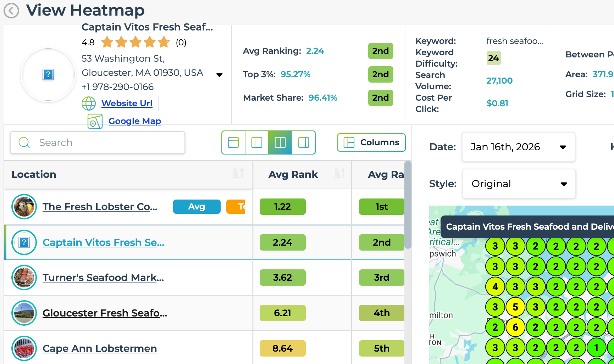Sort by Avg Rank column sort icon
This screenshot has width=614, height=364.
click(339, 173)
